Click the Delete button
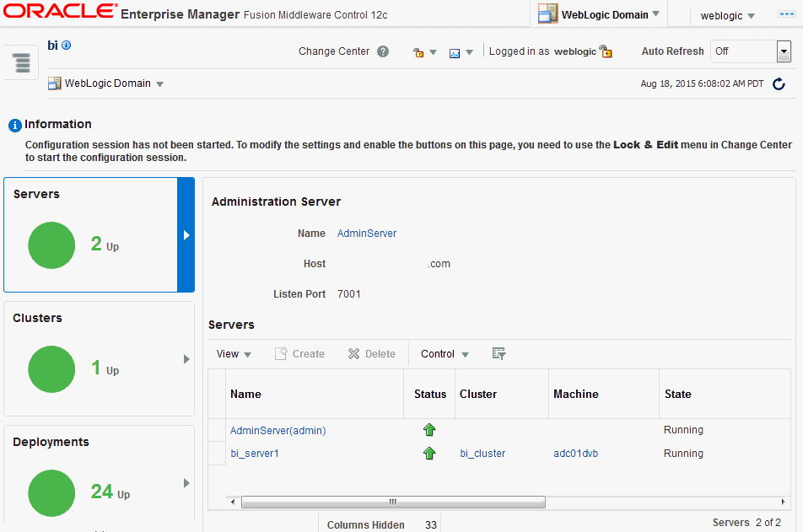 pyautogui.click(x=372, y=354)
